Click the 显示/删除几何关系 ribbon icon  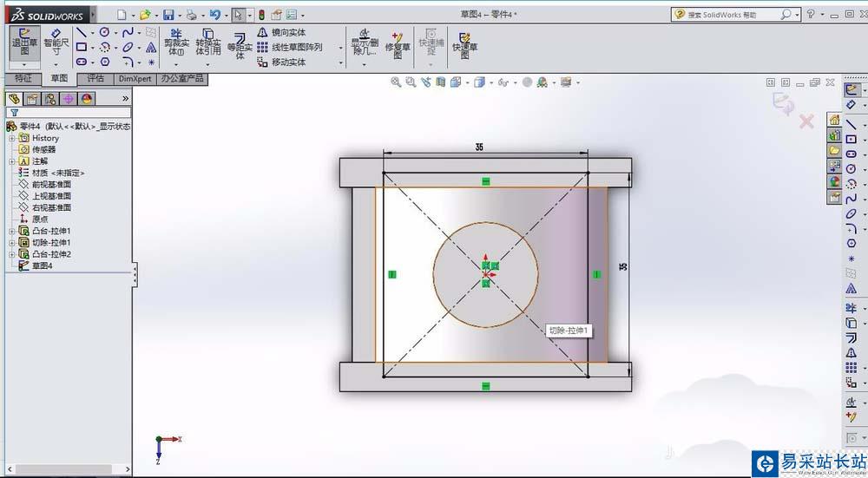pyautogui.click(x=365, y=42)
